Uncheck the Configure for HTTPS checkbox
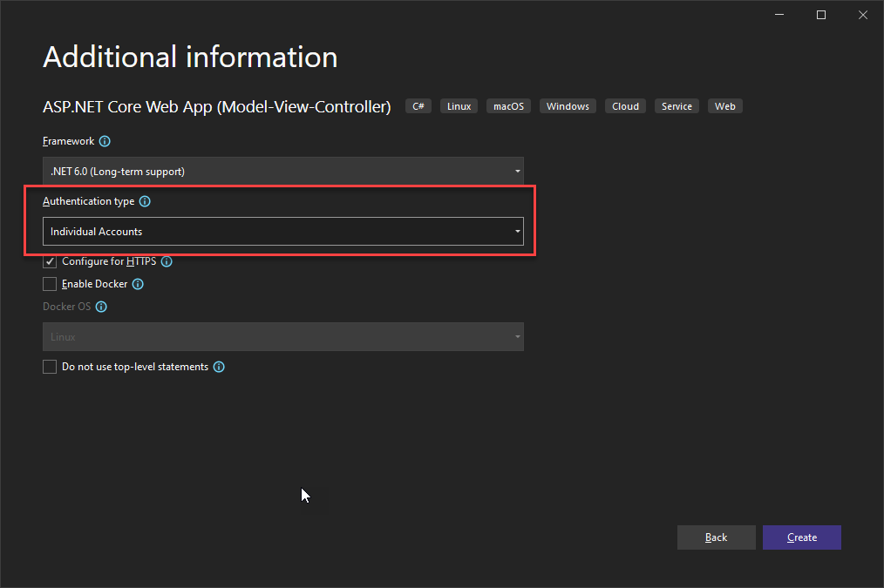The image size is (884, 588). coord(50,261)
